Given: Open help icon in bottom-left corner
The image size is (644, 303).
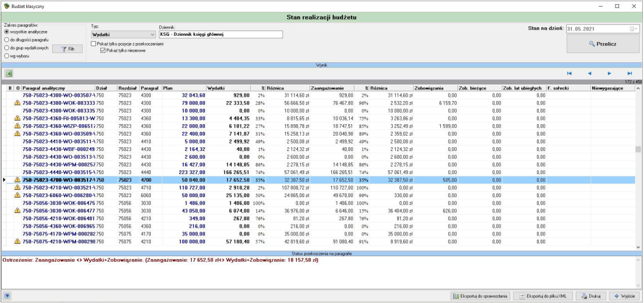Looking at the screenshot, I should pos(7,296).
